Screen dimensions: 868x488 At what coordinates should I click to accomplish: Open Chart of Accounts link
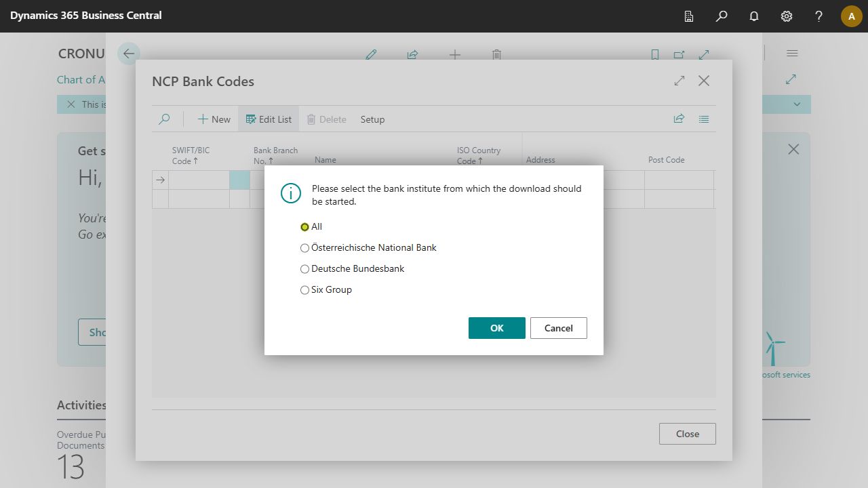[x=81, y=80]
